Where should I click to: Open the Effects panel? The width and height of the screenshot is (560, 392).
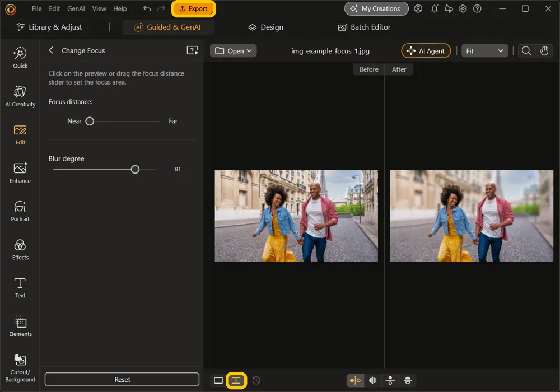tap(20, 250)
